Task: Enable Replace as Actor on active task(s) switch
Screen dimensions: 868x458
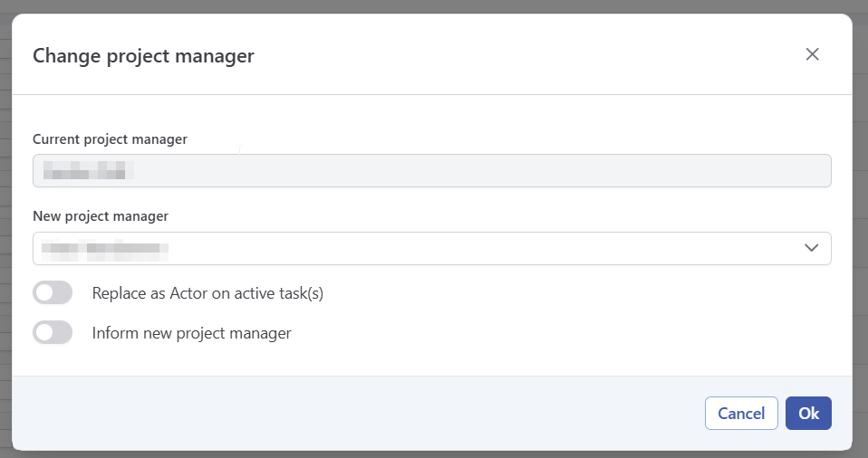Action: (53, 293)
